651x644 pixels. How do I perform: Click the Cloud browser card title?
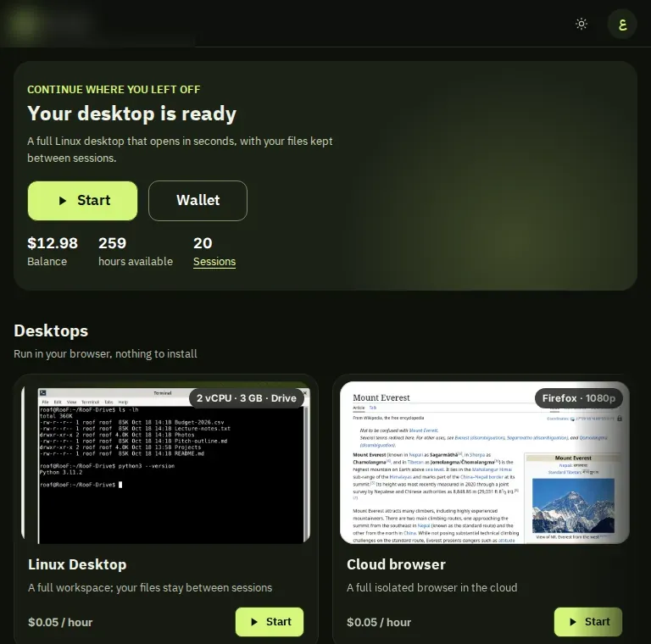(x=396, y=564)
